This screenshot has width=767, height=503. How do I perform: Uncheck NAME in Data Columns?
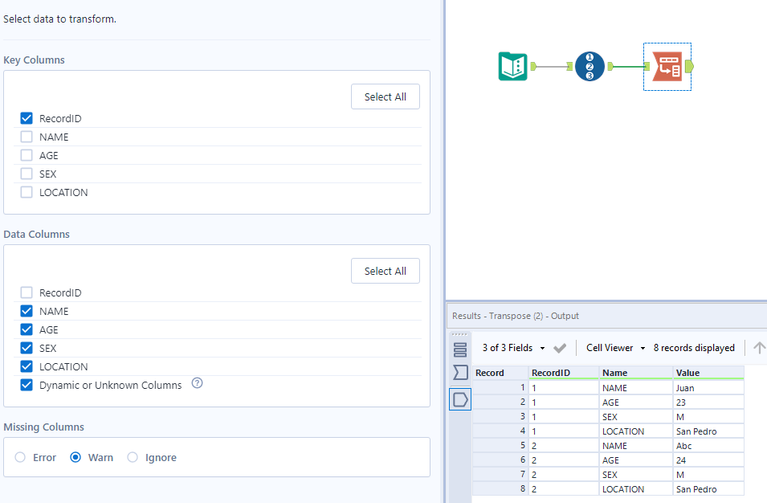click(x=26, y=311)
